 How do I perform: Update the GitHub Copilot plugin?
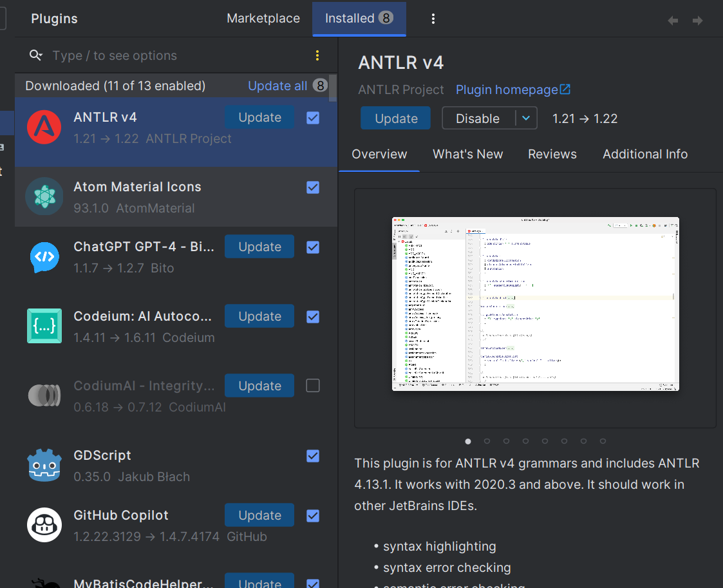pos(259,515)
